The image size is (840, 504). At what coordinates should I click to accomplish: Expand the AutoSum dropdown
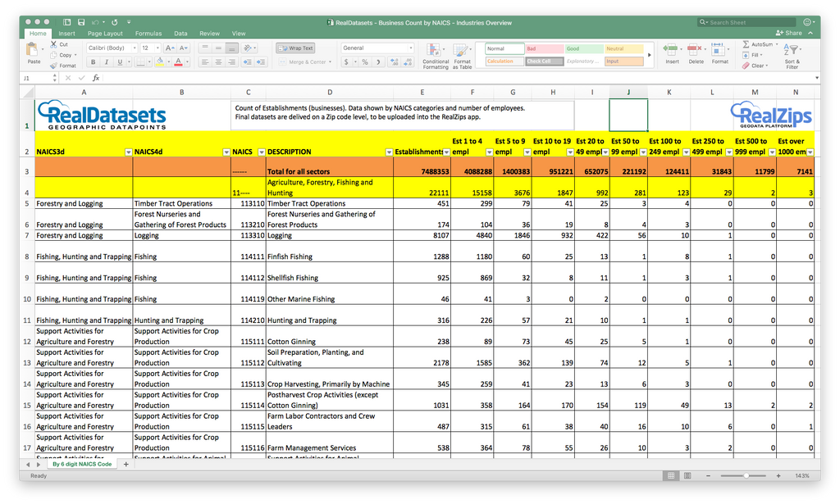pos(776,44)
